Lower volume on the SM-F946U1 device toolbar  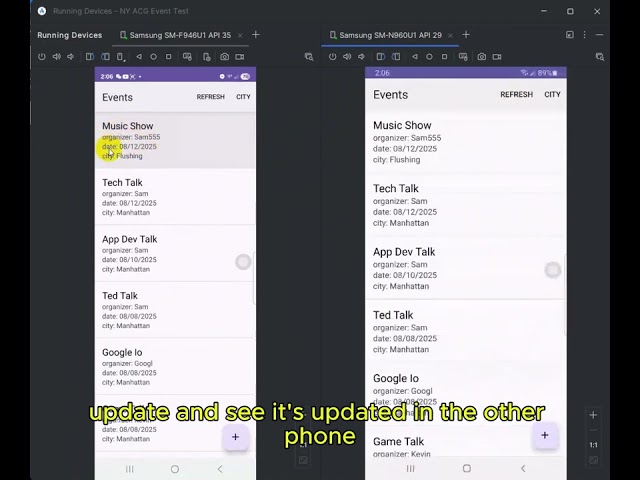coord(71,57)
